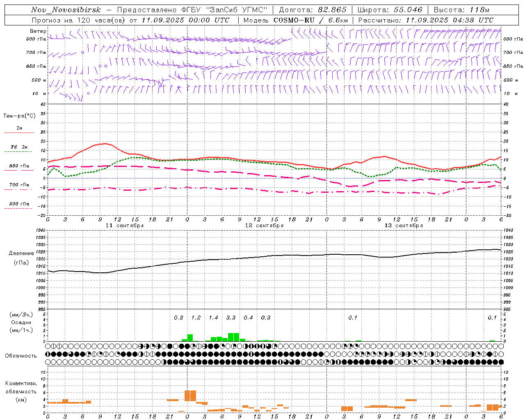Click the Высота: 118м value

(x=461, y=10)
